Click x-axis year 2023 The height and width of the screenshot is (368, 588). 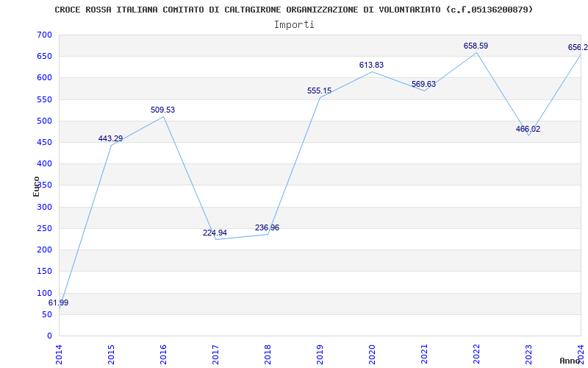[x=528, y=355]
